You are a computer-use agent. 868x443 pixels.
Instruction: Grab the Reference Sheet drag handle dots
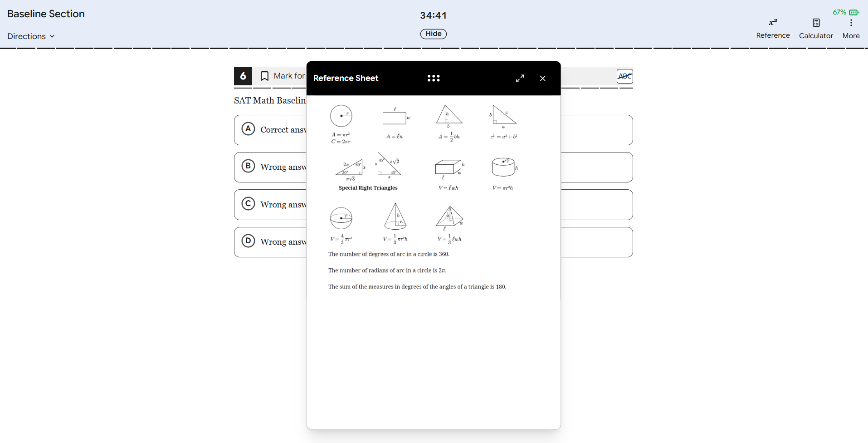433,78
